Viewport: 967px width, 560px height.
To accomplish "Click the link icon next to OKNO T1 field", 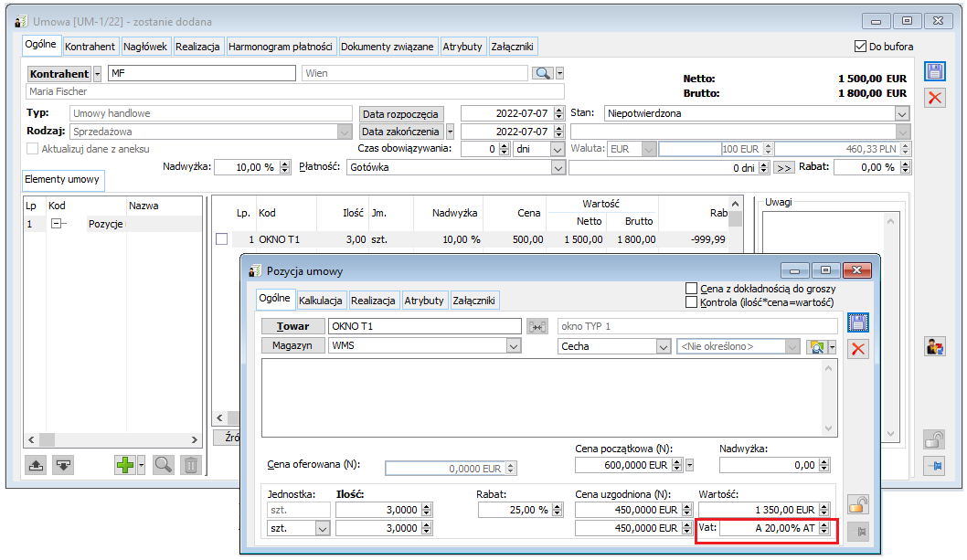I will click(537, 327).
